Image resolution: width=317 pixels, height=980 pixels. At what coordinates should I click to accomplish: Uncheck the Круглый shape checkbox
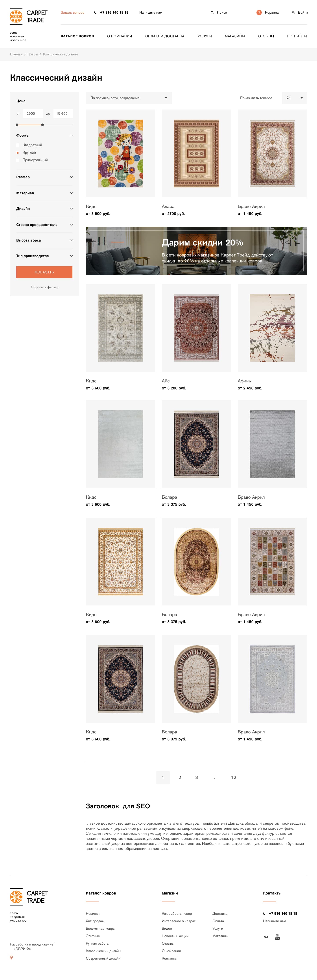click(x=18, y=153)
